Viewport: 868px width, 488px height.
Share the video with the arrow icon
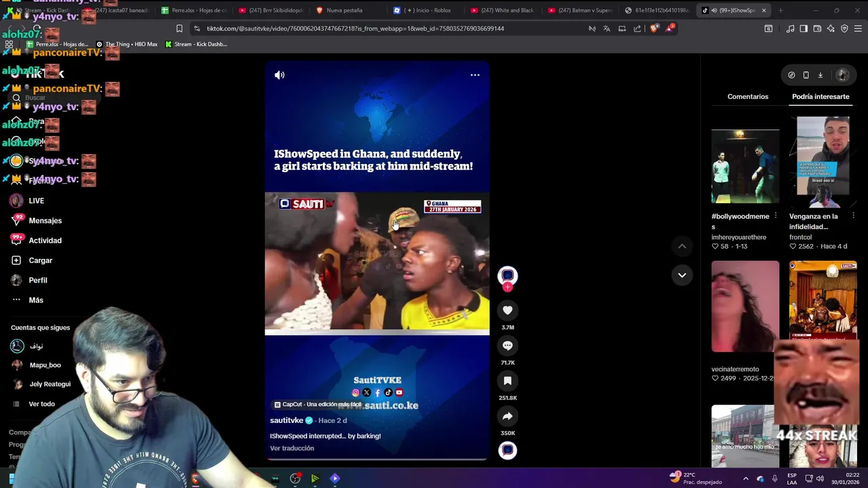point(507,416)
